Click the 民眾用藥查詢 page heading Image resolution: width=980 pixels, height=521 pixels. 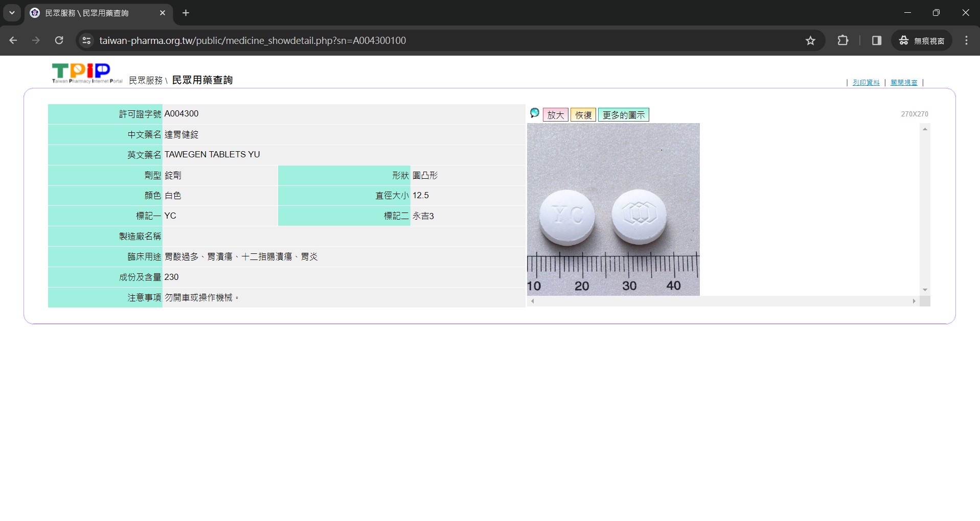[202, 80]
